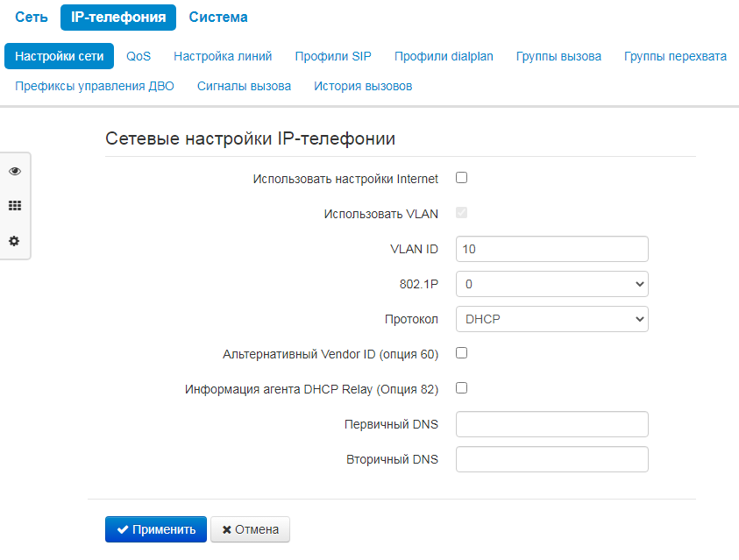This screenshot has width=739, height=560.
Task: Switch to the Сеть top menu
Action: [x=32, y=17]
